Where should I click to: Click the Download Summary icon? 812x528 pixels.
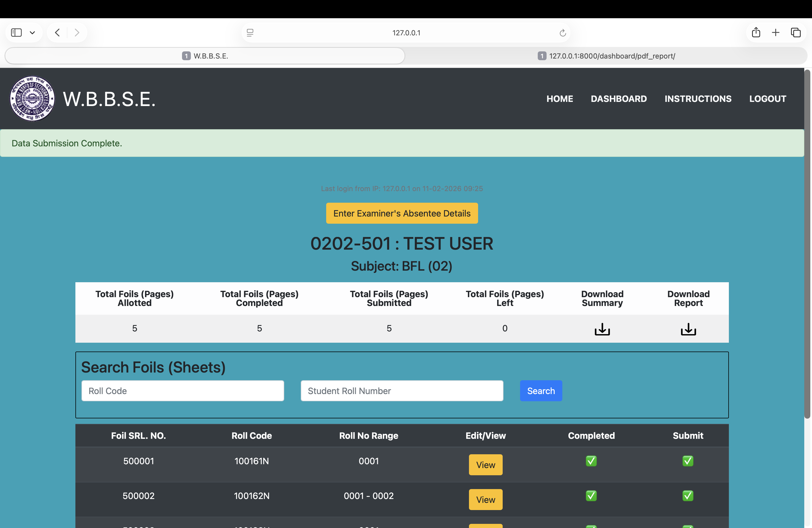click(602, 329)
